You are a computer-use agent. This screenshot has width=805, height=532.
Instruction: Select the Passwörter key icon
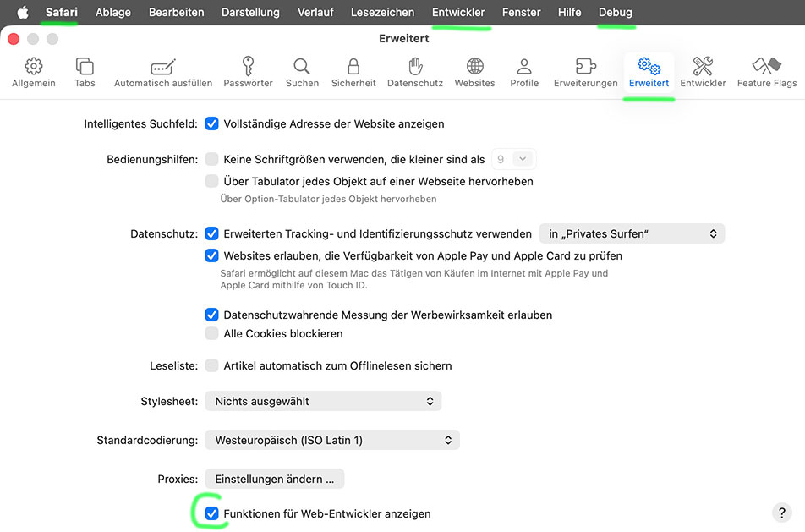pyautogui.click(x=248, y=72)
